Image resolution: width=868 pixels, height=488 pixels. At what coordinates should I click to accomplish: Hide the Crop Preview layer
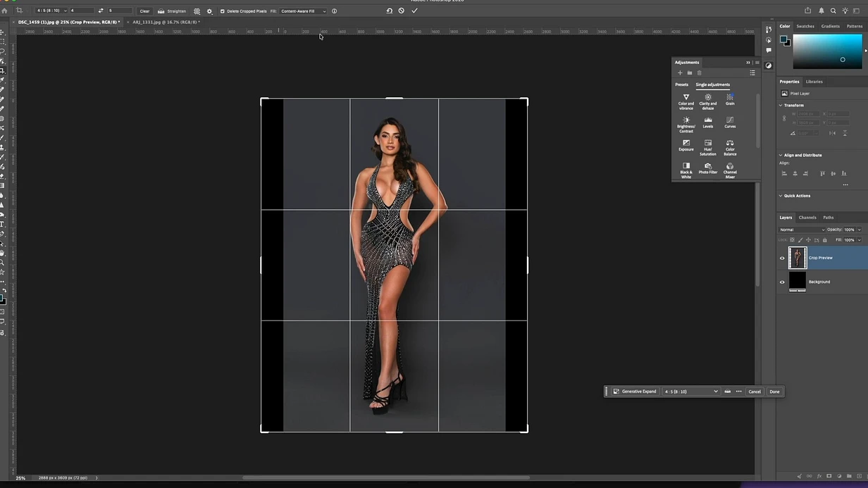(782, 258)
